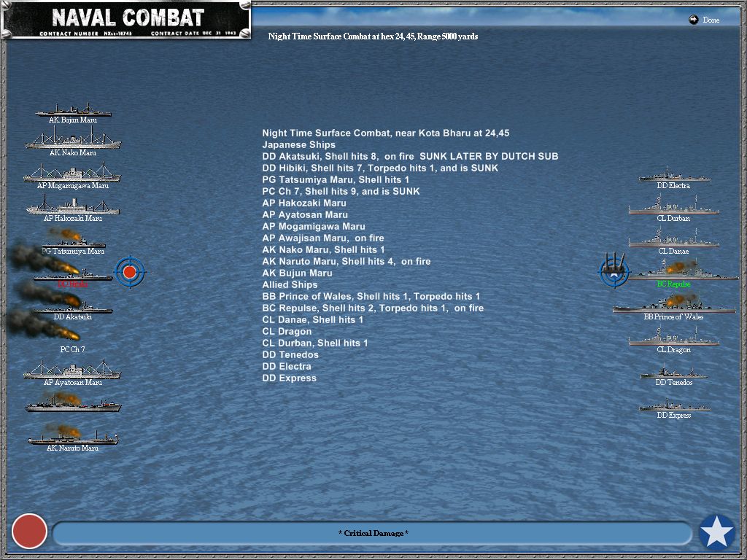
Task: Click 'DD Akatsuki, Shell hits 8' report line
Action: [410, 156]
